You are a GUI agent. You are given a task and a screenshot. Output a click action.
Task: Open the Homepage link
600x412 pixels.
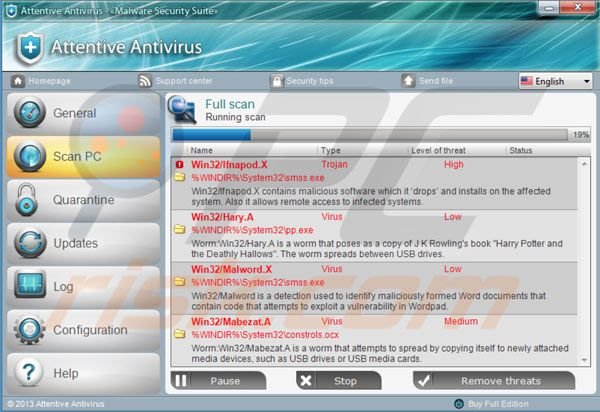point(49,81)
